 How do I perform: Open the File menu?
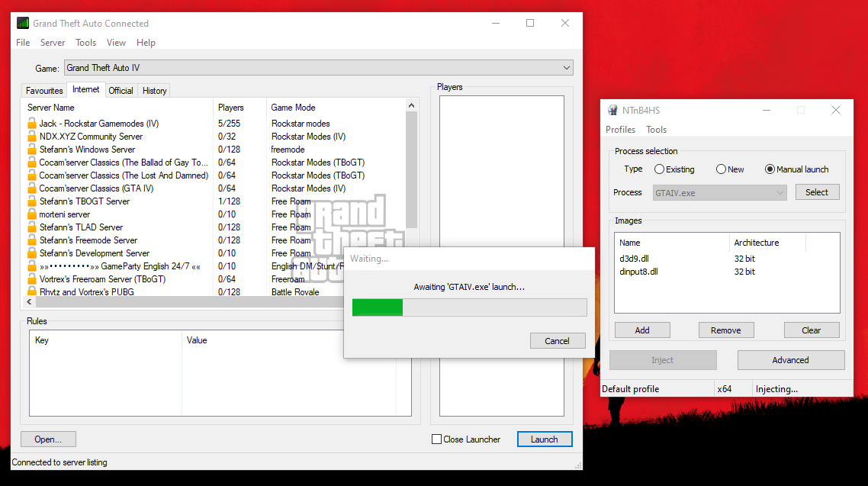click(x=23, y=43)
